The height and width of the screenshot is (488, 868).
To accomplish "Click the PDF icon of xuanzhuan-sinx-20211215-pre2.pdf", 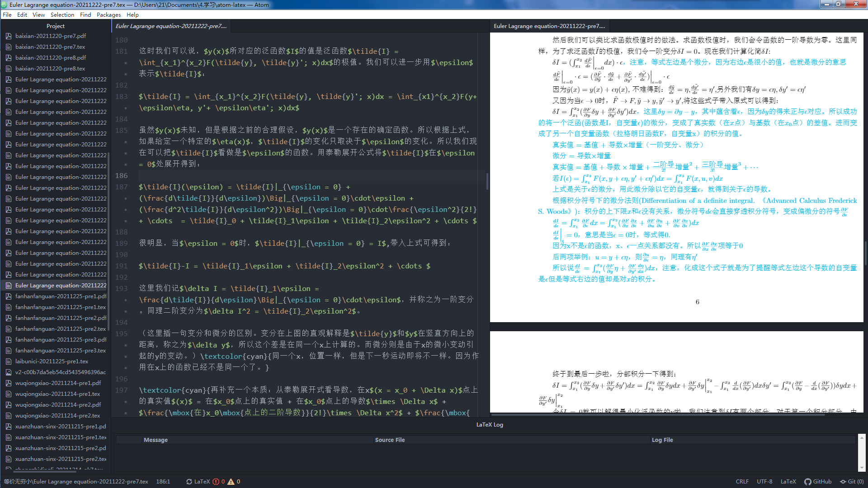I will point(8,448).
